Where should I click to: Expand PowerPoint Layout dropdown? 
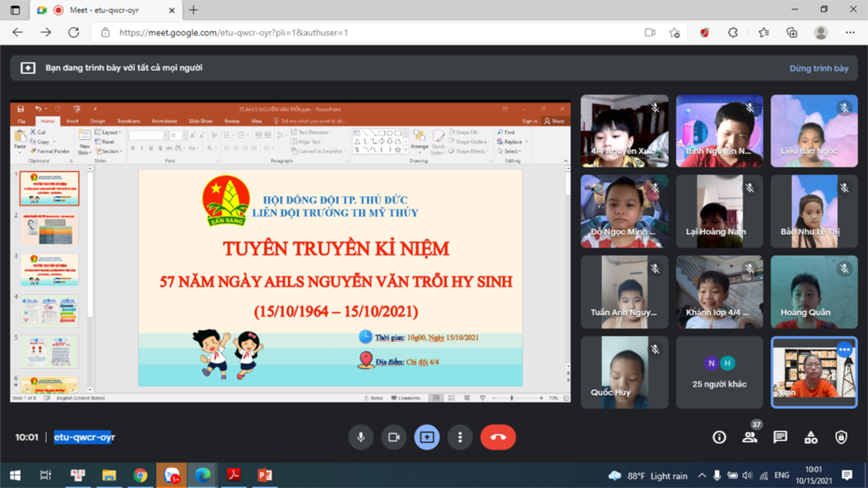(108, 132)
